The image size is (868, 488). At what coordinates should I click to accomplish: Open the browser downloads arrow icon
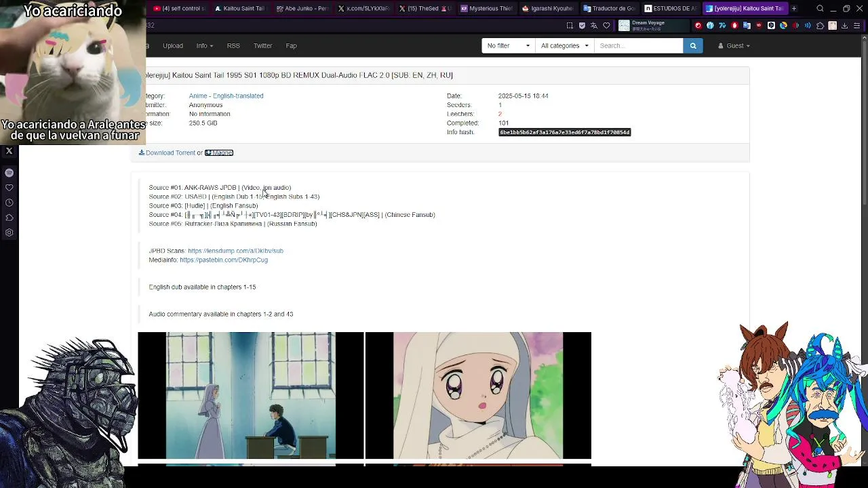844,26
